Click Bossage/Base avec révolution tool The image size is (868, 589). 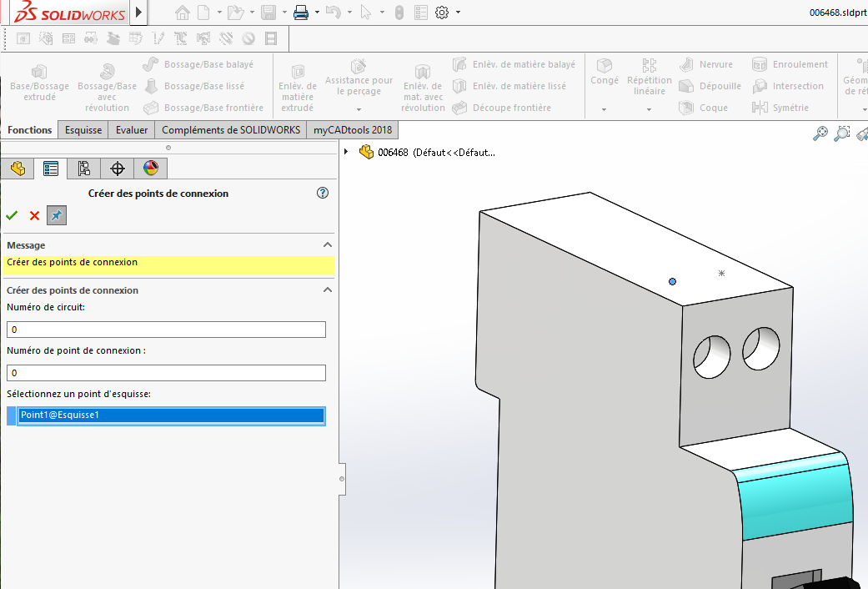(x=107, y=88)
